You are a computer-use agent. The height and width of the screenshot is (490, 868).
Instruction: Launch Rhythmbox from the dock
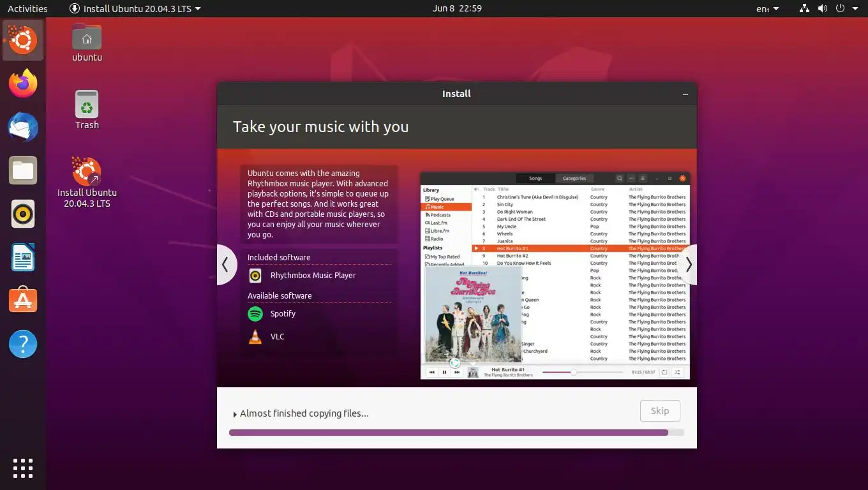pos(23,214)
